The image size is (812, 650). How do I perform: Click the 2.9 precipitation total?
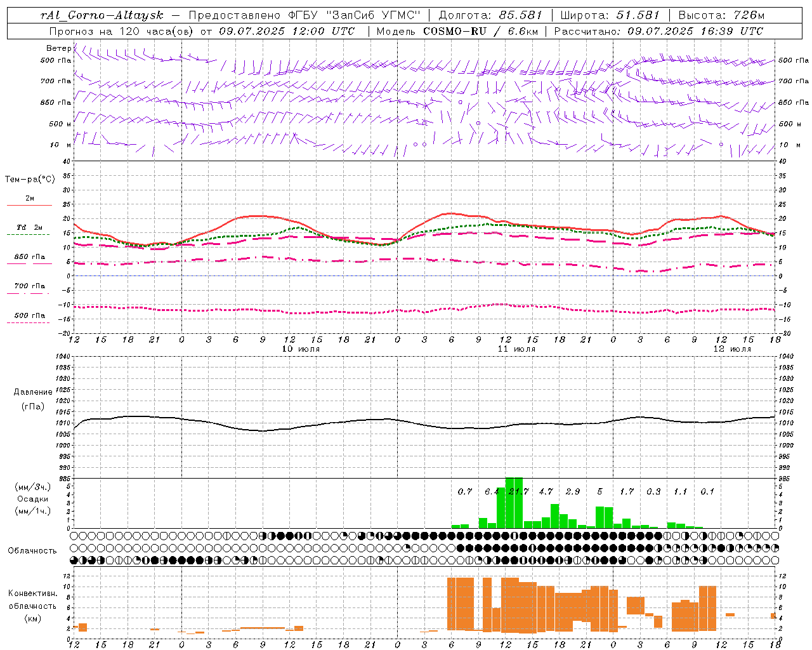pyautogui.click(x=572, y=491)
